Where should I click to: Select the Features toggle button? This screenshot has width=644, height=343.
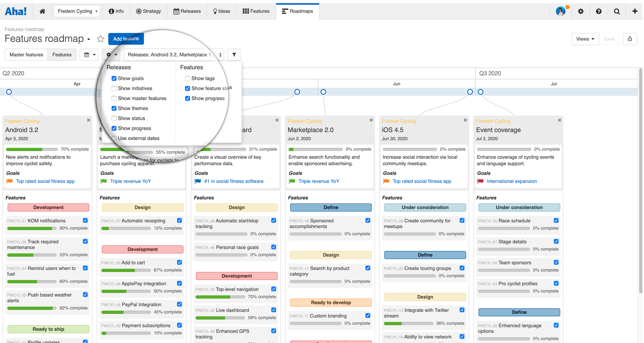[x=62, y=55]
